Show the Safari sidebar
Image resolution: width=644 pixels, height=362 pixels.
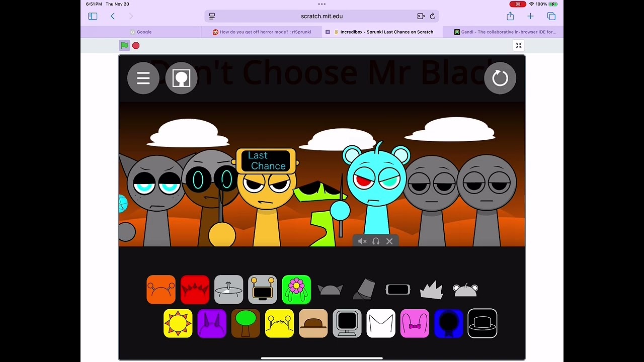(x=93, y=16)
